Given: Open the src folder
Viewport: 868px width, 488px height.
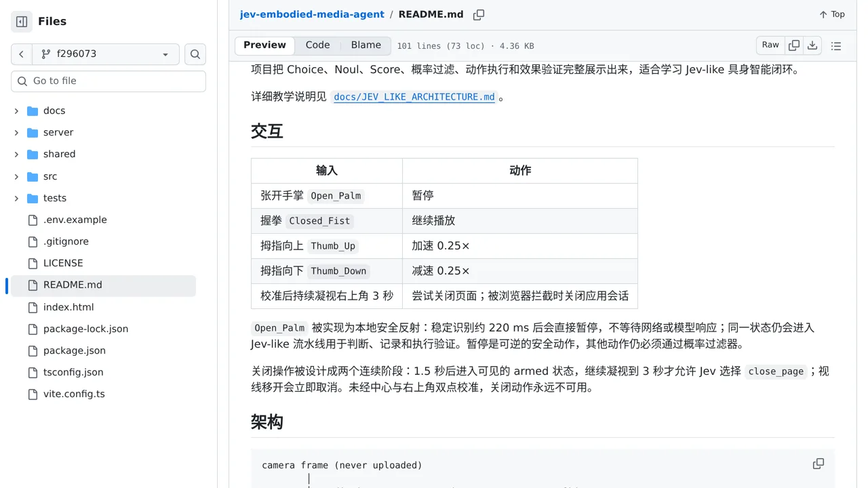Looking at the screenshot, I should pyautogui.click(x=50, y=176).
